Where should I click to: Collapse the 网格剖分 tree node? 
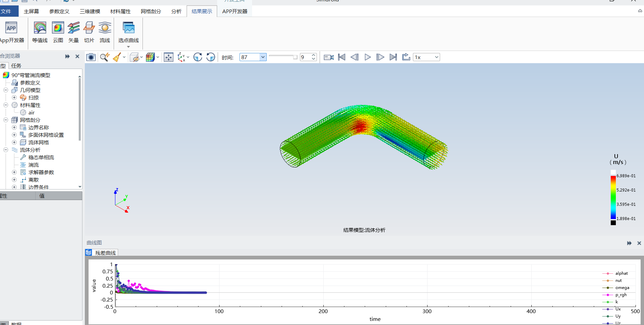(6, 120)
